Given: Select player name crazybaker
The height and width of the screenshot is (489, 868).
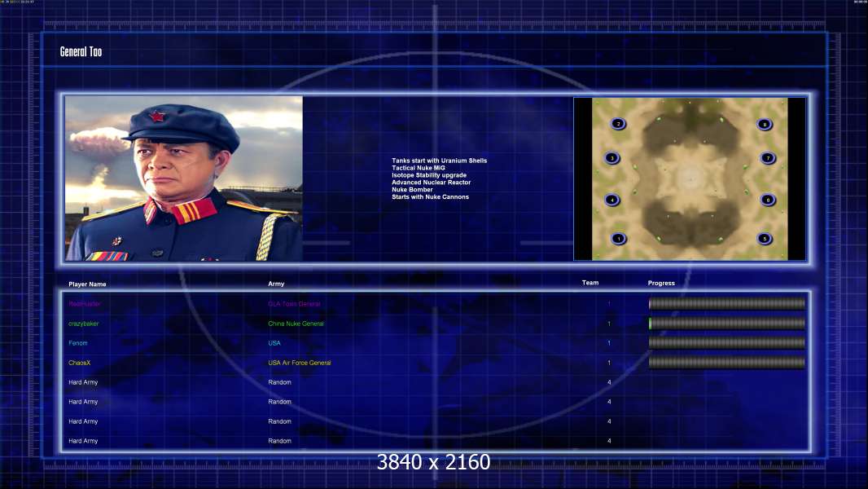Looking at the screenshot, I should (x=84, y=324).
